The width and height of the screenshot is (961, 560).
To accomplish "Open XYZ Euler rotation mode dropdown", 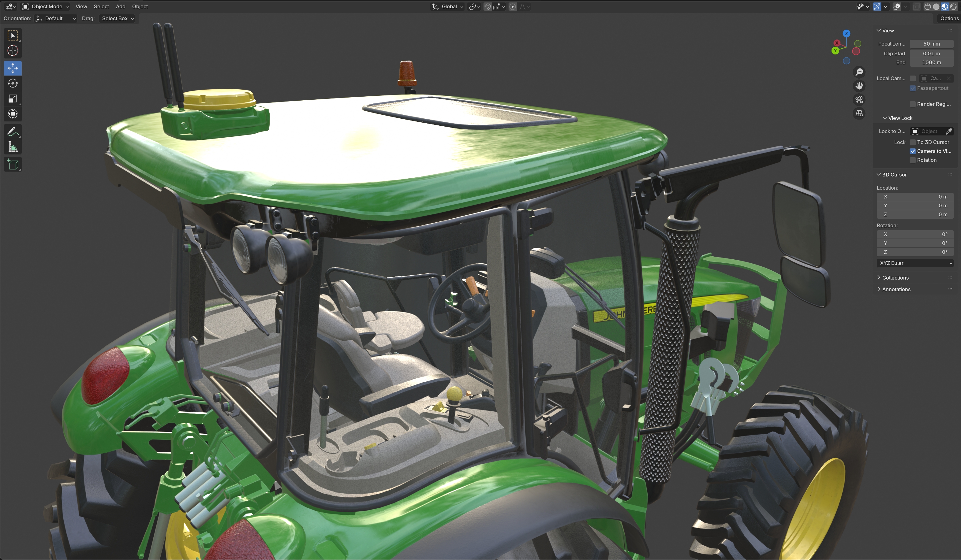I will (x=915, y=263).
